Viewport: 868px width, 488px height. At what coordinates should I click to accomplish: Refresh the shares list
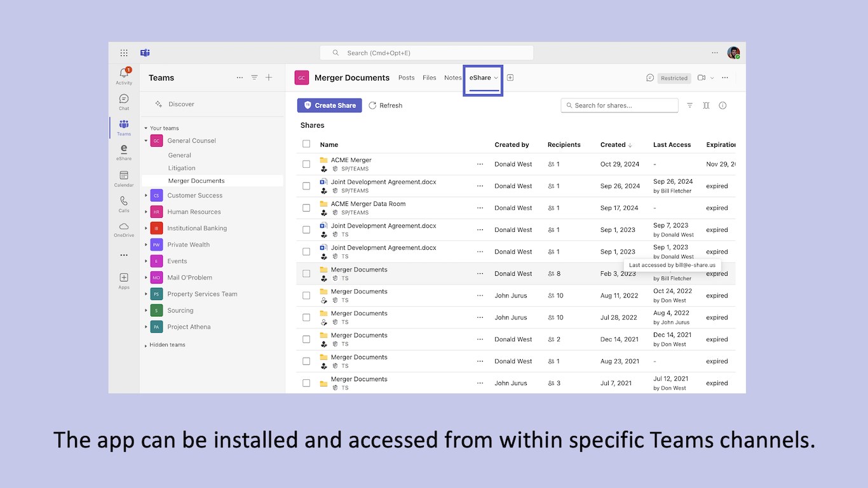[x=386, y=105]
